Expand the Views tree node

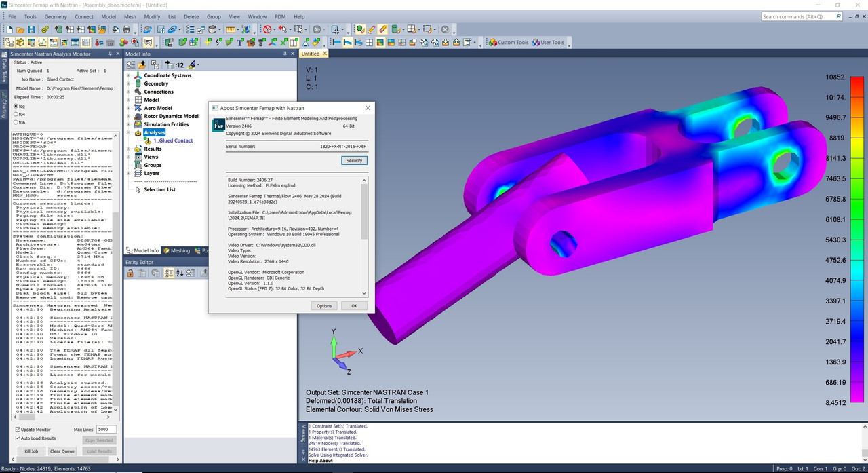[x=128, y=157]
